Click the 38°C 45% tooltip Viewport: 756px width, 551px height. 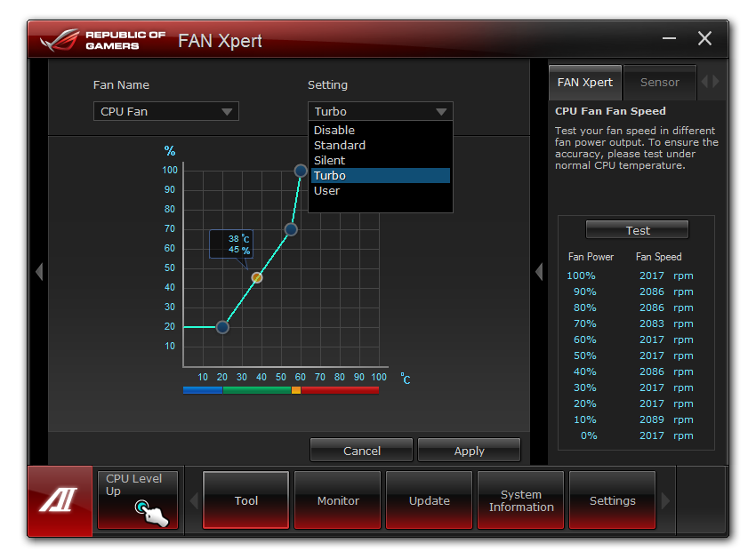tap(231, 244)
